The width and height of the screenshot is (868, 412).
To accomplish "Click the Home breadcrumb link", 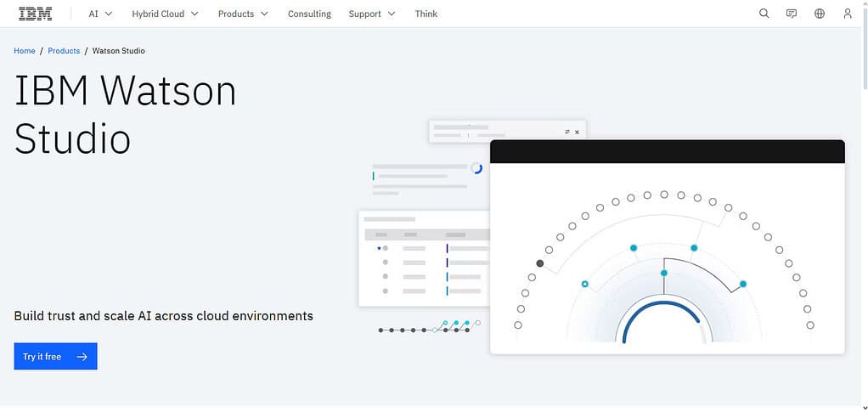I will (25, 51).
